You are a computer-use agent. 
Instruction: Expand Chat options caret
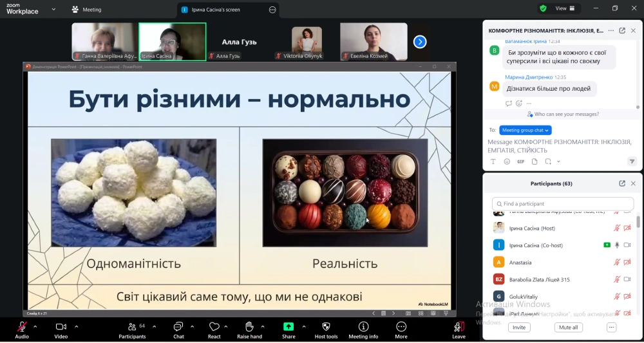click(x=192, y=326)
